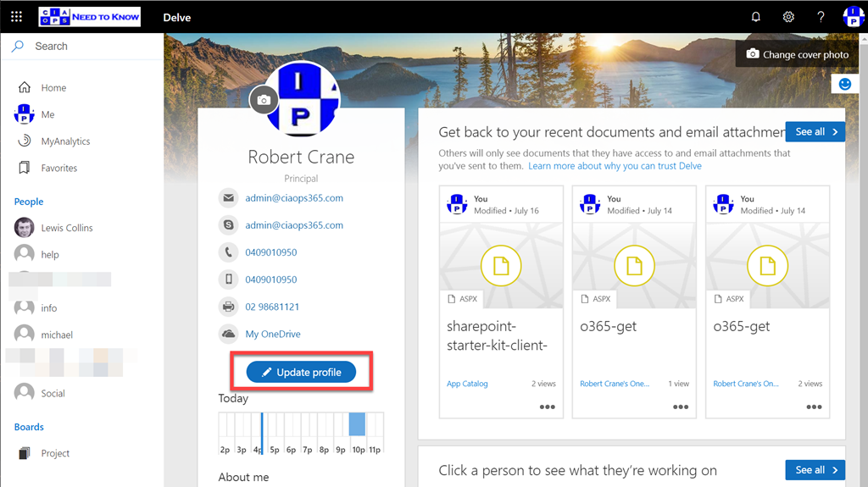Open MyAnalytics from the sidebar
The width and height of the screenshot is (868, 487).
(x=65, y=141)
